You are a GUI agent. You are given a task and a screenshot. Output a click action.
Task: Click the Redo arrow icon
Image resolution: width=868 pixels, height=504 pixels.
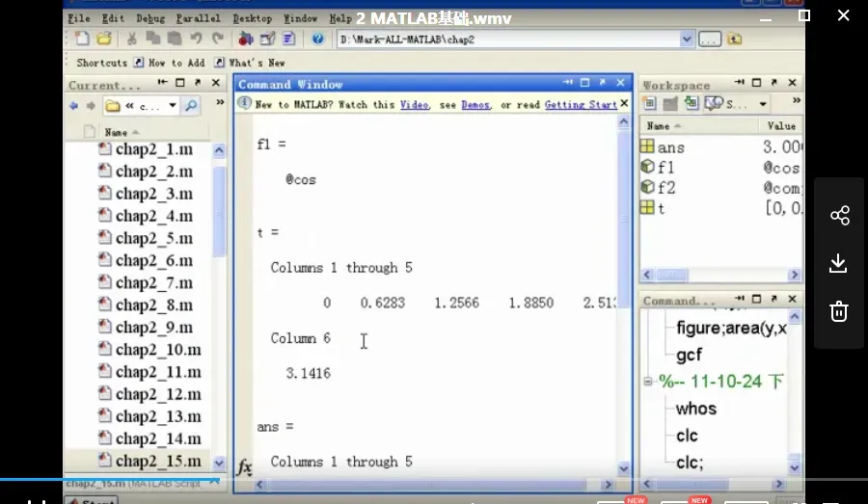pos(218,39)
